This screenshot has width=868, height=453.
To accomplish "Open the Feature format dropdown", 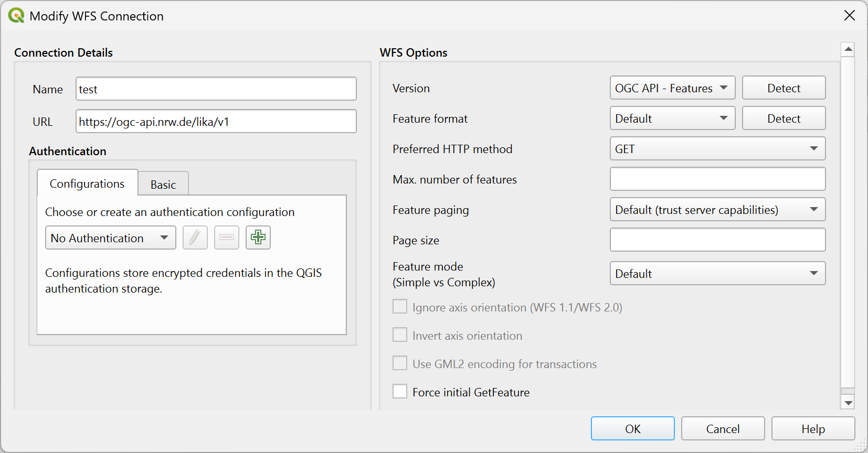I will click(672, 118).
